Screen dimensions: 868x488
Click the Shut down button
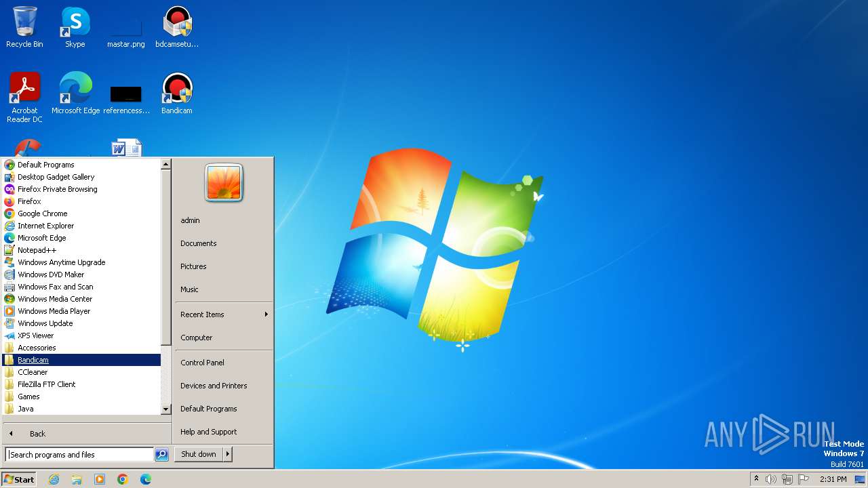tap(199, 454)
